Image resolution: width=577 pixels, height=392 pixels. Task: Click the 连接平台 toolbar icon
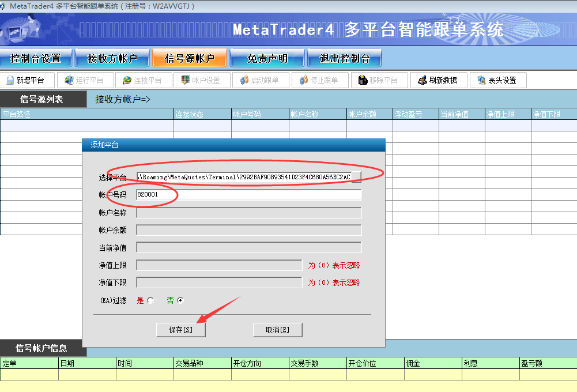click(127, 80)
